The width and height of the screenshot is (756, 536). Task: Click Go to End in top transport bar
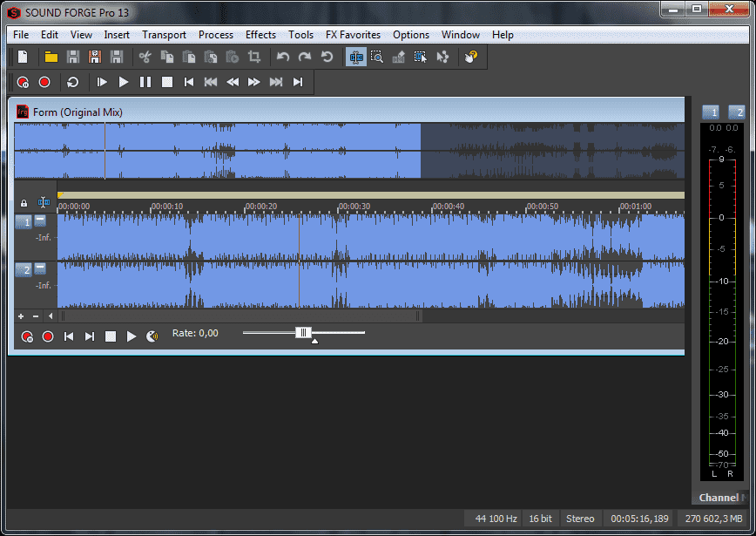pyautogui.click(x=298, y=83)
